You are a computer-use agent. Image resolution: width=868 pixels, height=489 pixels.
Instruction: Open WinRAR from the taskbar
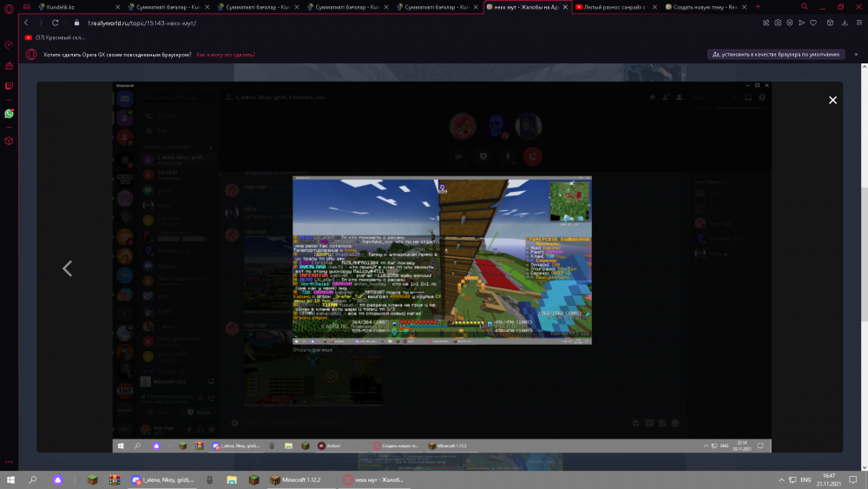(115, 480)
